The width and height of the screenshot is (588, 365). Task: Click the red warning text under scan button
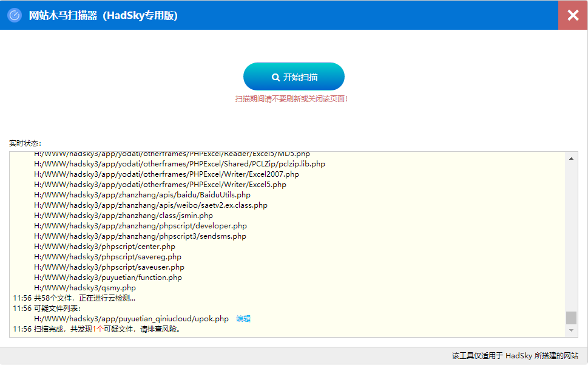pos(291,99)
